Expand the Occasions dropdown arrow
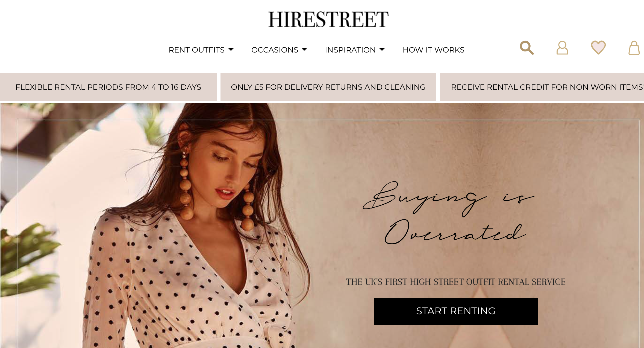Image resolution: width=644 pixels, height=348 pixels. pos(304,50)
